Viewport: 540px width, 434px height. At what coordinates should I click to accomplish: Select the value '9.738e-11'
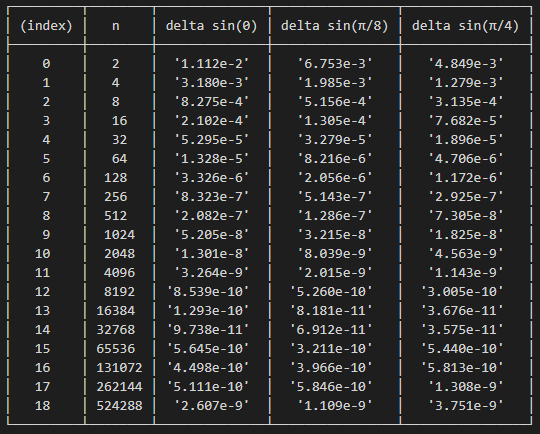point(208,330)
